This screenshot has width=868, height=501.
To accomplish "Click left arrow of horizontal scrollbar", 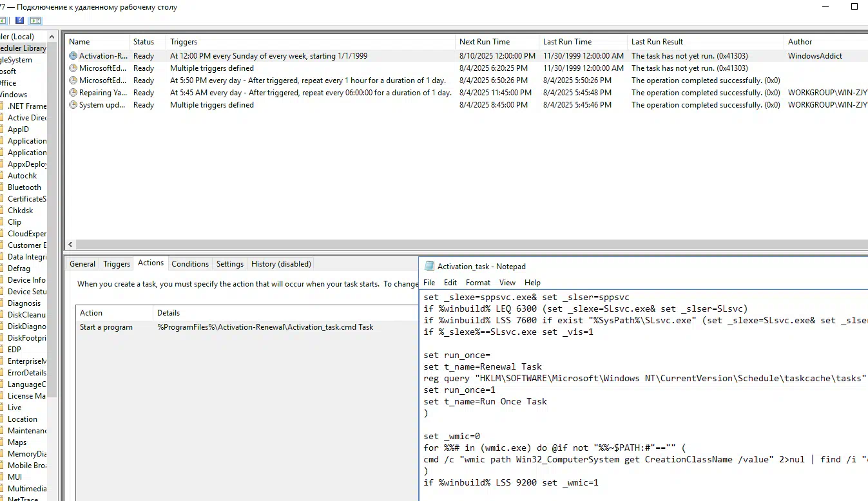I will [71, 245].
